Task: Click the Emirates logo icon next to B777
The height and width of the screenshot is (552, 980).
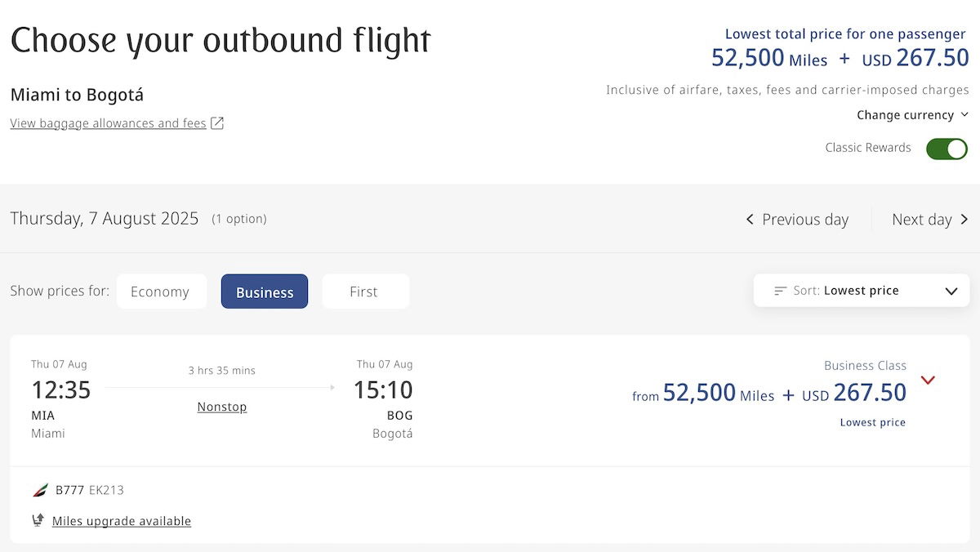Action: tap(40, 490)
